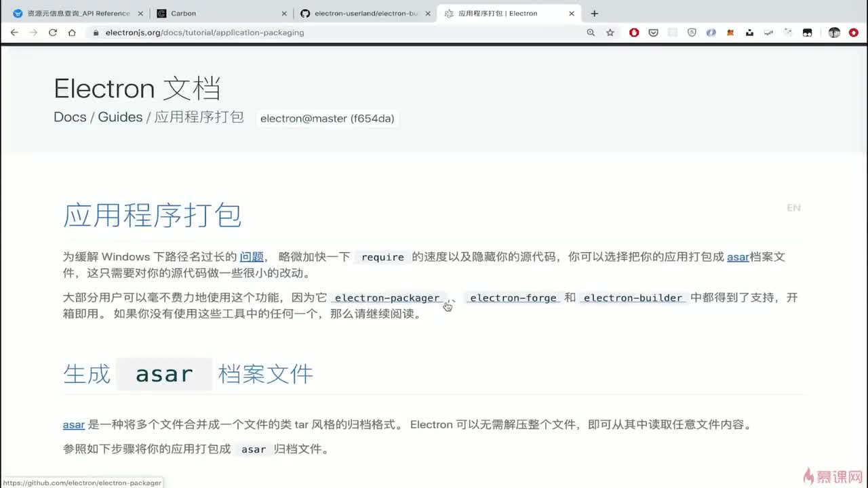This screenshot has width=868, height=488.
Task: Click asar code in 归档文件 sentence
Action: tap(254, 449)
